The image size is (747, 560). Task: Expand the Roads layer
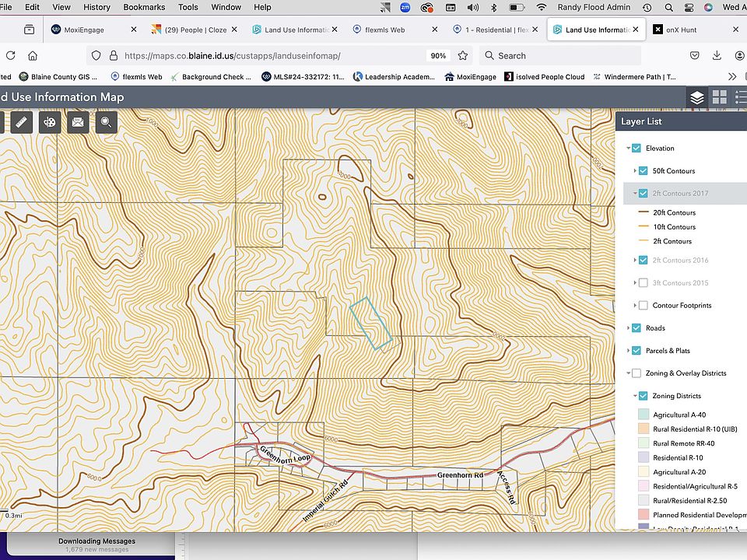tap(628, 327)
